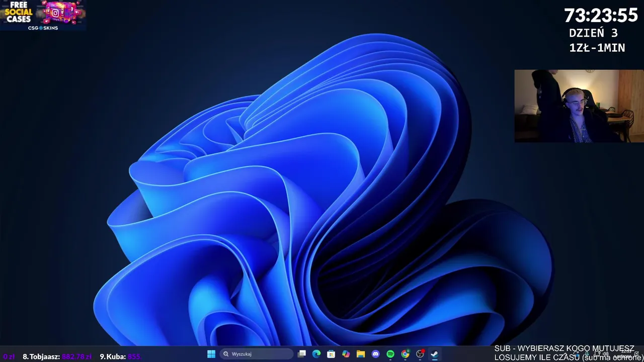644x362 pixels.
Task: Open Discord from the taskbar
Action: tap(375, 354)
